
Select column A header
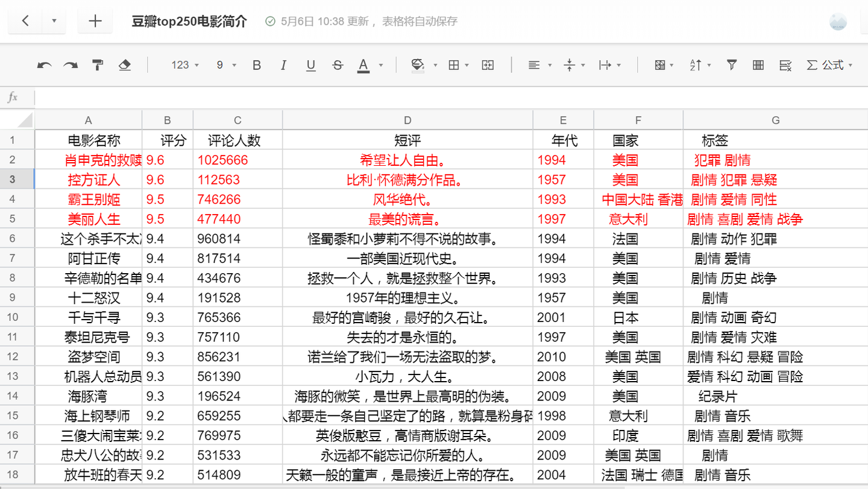[x=89, y=120]
